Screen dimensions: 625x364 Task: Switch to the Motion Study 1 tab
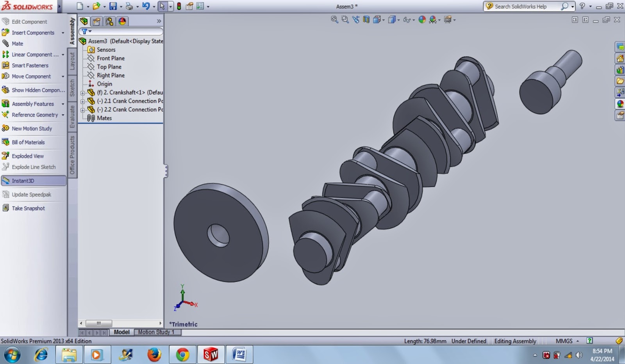point(156,332)
